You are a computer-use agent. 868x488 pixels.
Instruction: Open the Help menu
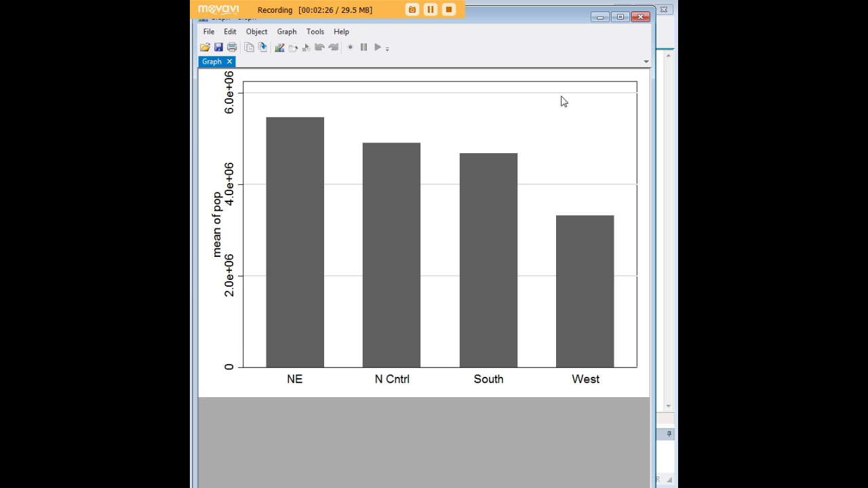[341, 32]
